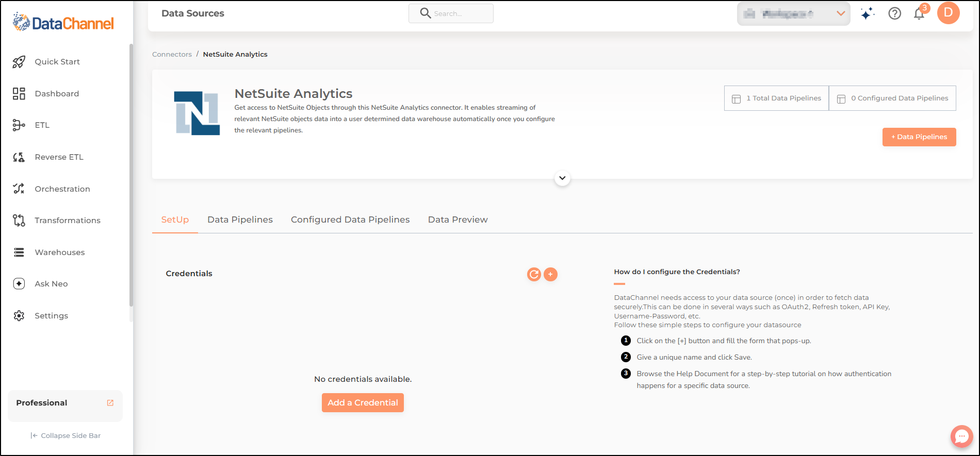Click the NetSuite Analytics heading
The height and width of the screenshot is (456, 980).
(x=293, y=94)
